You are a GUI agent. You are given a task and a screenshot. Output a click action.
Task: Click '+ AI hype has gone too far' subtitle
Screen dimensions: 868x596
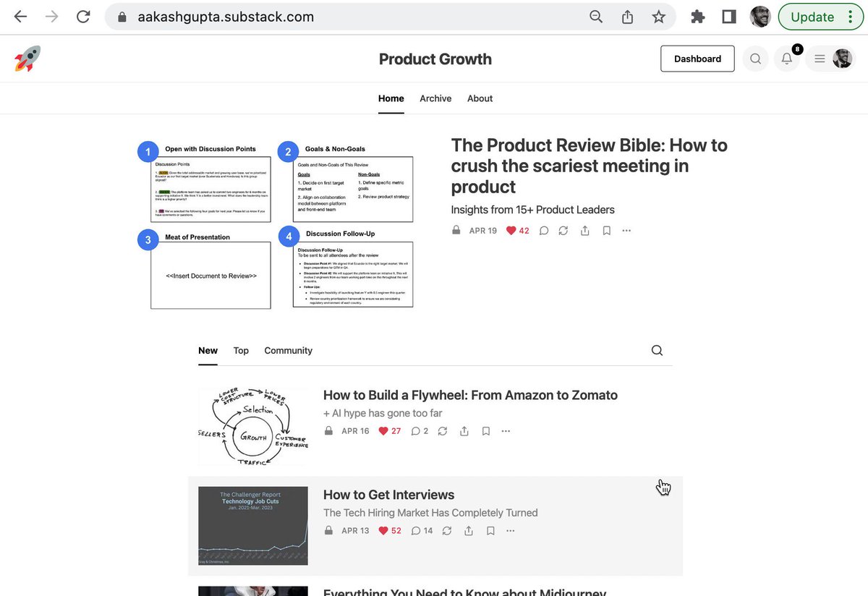383,413
